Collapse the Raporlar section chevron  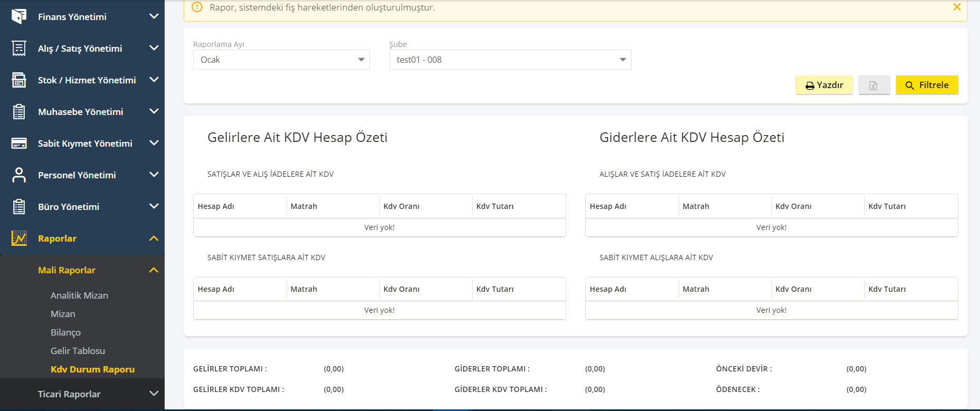(154, 238)
